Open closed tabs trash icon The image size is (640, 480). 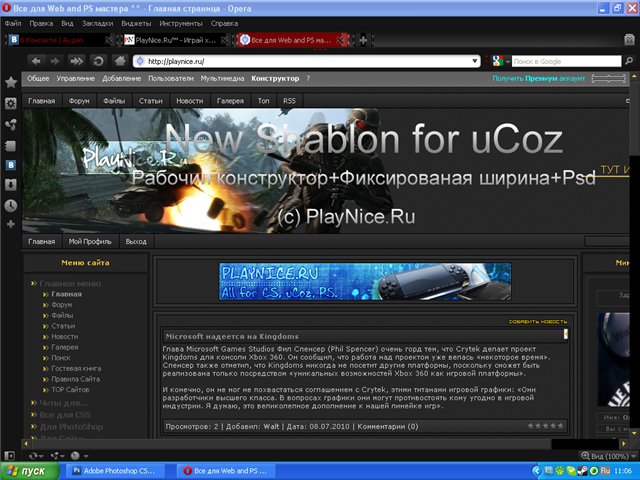tap(629, 40)
